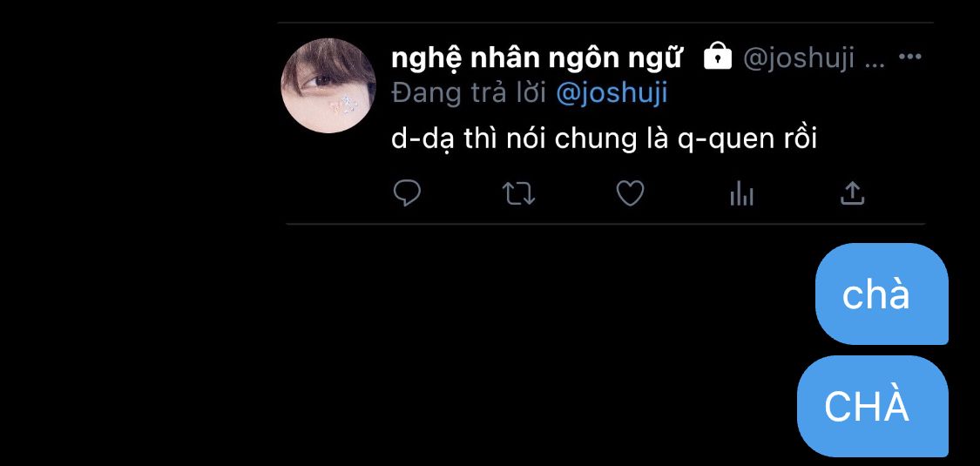Open profile via name nghệ nhân ngôn ngữ
Viewport: 980px width, 466px height.
click(x=536, y=58)
